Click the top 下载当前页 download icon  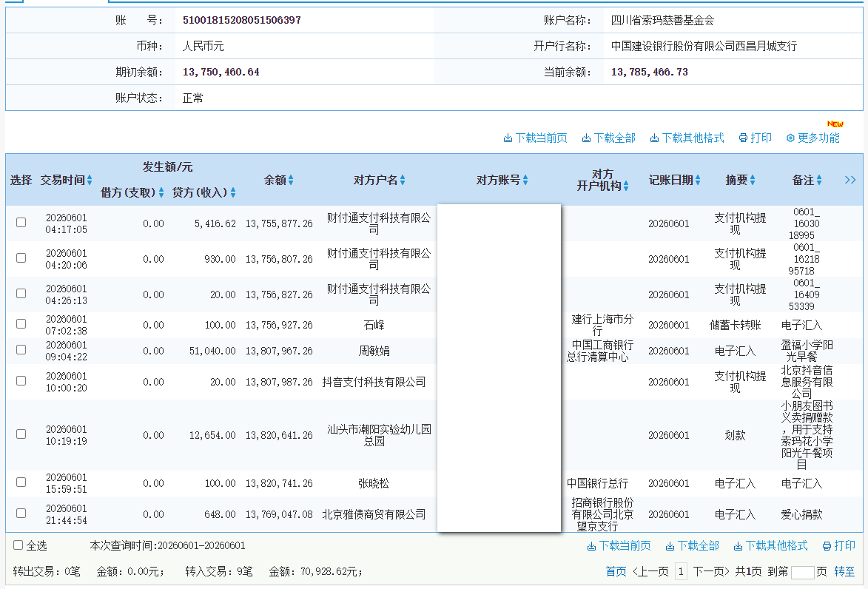tap(508, 138)
